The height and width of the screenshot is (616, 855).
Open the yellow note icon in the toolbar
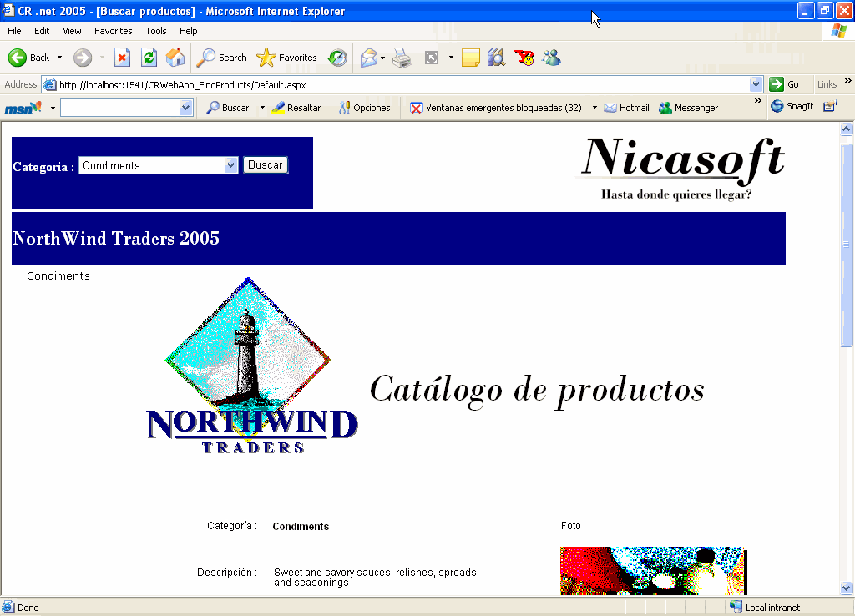[471, 58]
